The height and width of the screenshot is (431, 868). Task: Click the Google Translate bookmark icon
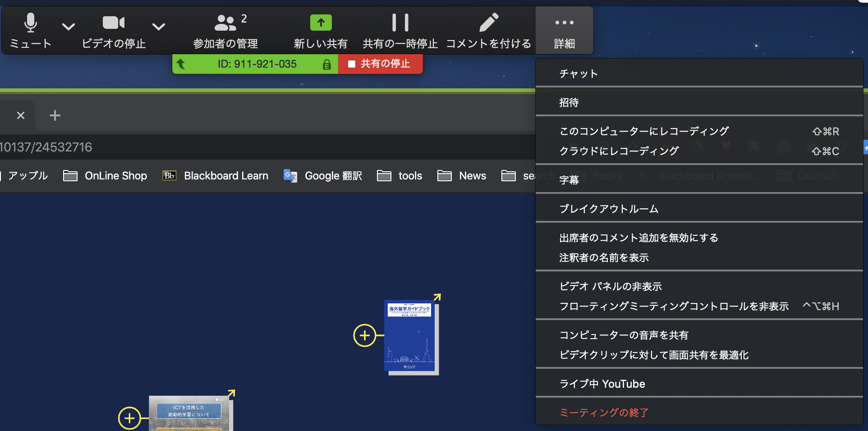click(x=290, y=176)
